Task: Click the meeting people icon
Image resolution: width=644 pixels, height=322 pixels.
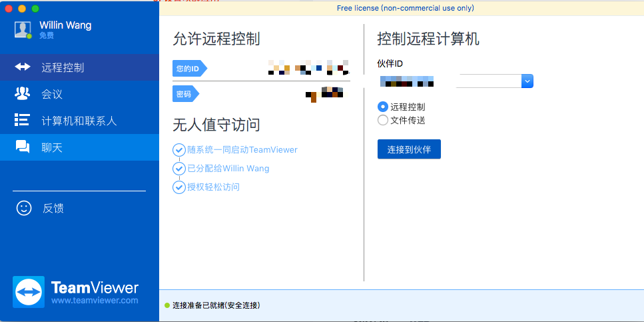Action: coord(22,94)
